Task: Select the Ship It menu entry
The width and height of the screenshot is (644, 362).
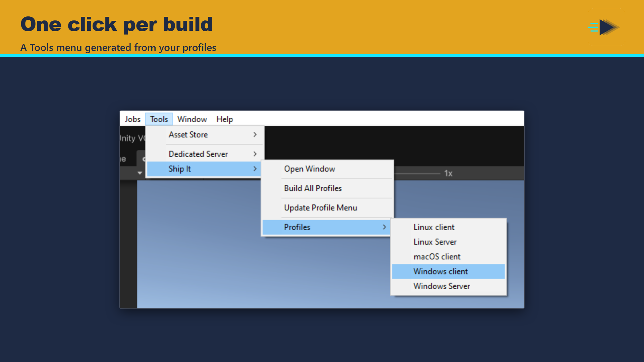Action: pyautogui.click(x=205, y=169)
